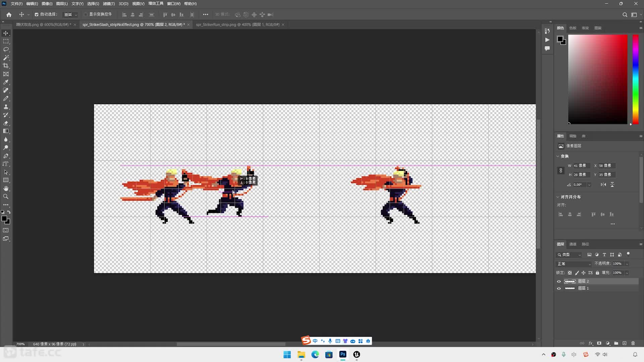Select the Zoom tool
This screenshot has width=644, height=362.
pos(6,197)
